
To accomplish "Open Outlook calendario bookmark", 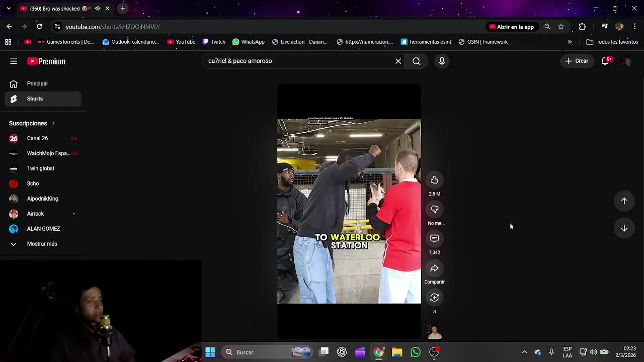I will pos(130,42).
